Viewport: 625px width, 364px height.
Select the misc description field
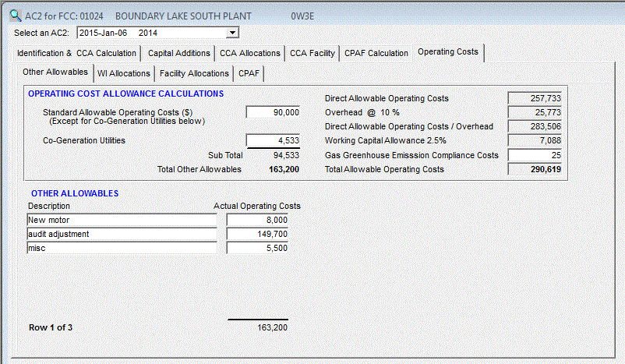tap(121, 248)
